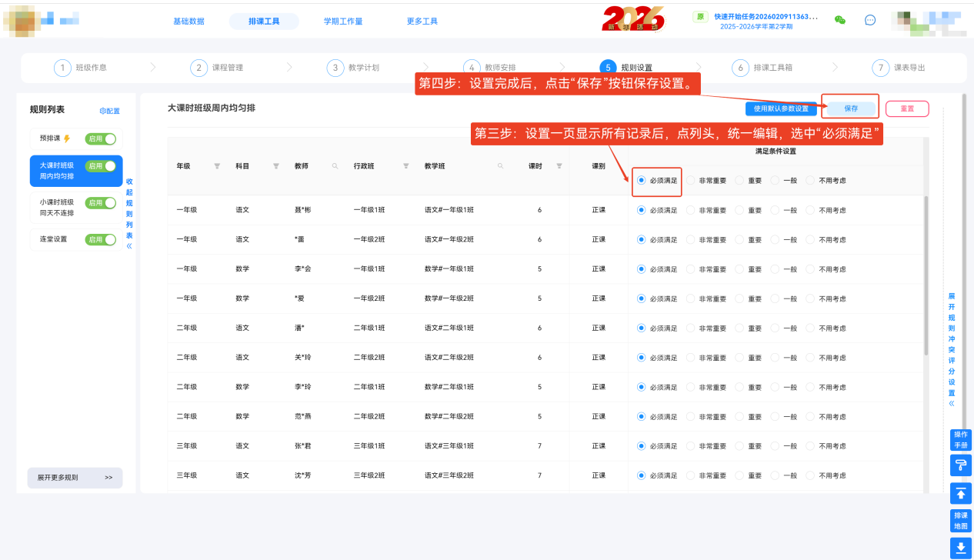Image resolution: width=974 pixels, height=560 pixels.
Task: Click step 3 circle 教学计划
Action: click(335, 68)
